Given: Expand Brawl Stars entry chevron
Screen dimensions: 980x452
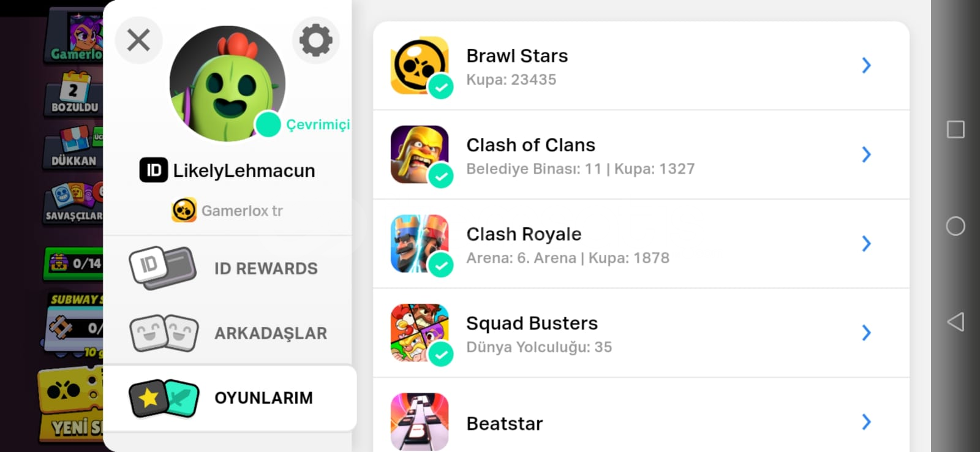Looking at the screenshot, I should click(866, 66).
